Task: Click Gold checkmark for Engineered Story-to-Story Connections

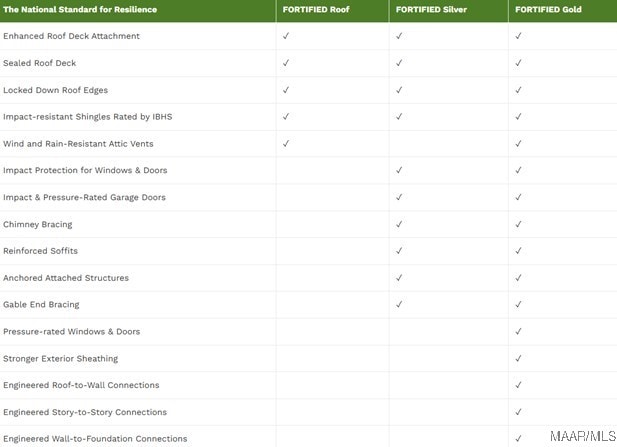Action: tap(519, 412)
